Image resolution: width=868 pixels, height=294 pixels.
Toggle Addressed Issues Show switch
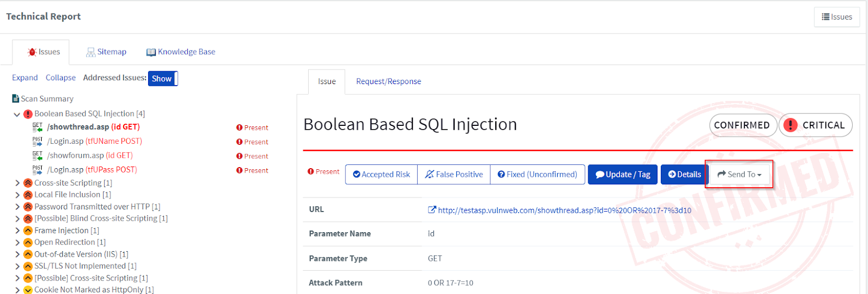[163, 79]
